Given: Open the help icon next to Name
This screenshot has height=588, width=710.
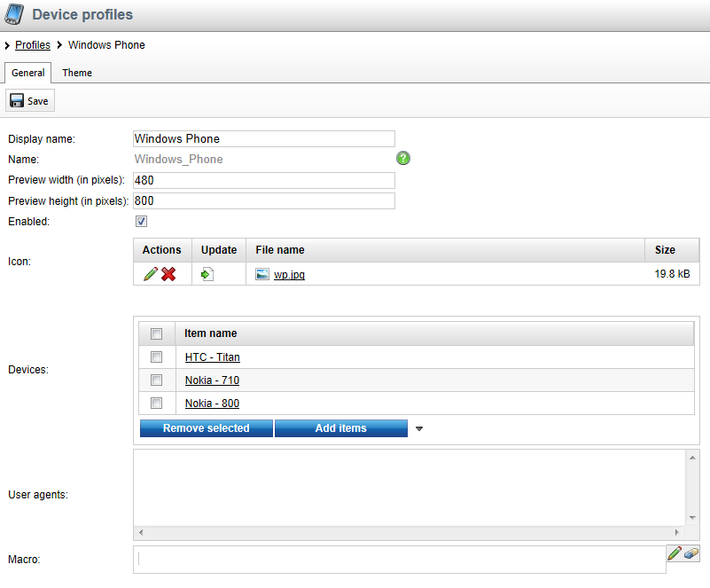Looking at the screenshot, I should 403,159.
